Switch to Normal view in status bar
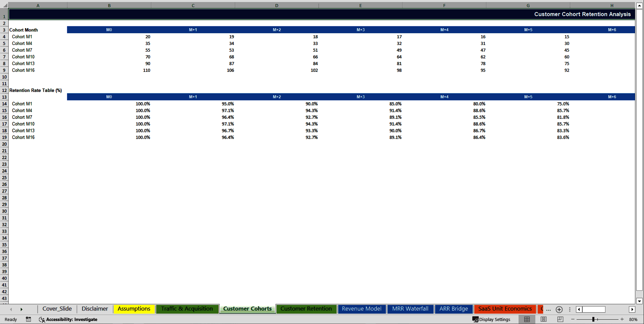Screen dimensions: 644x324 pos(527,319)
